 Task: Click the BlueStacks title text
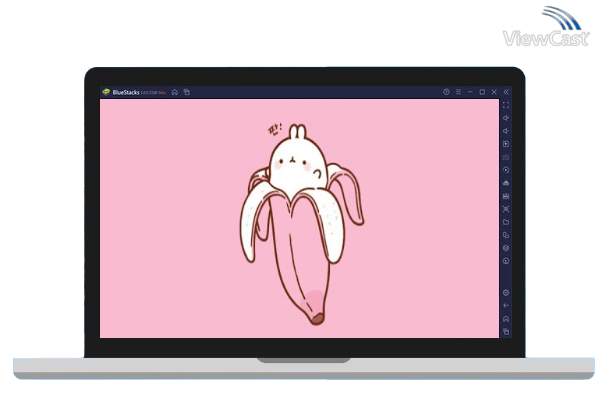(126, 92)
